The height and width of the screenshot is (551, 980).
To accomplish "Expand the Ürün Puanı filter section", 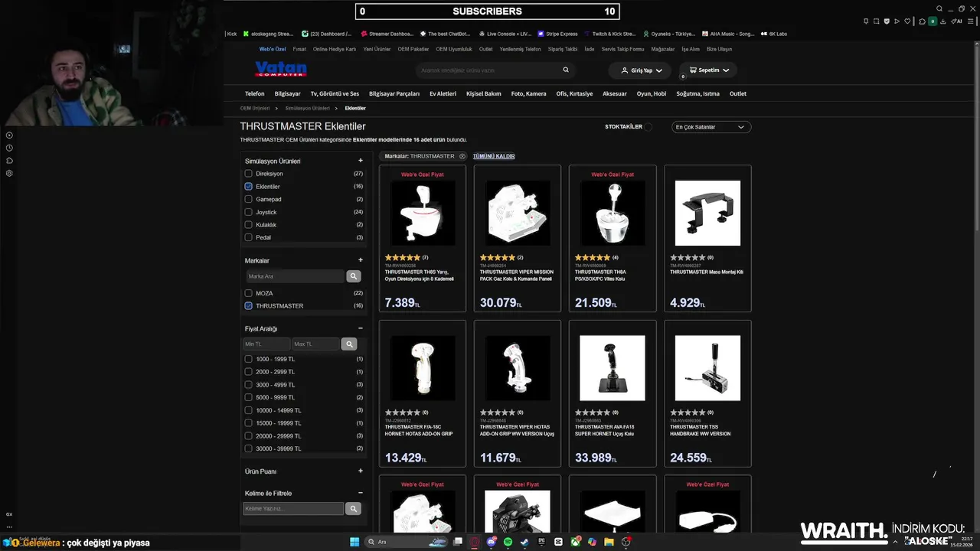I will (361, 471).
